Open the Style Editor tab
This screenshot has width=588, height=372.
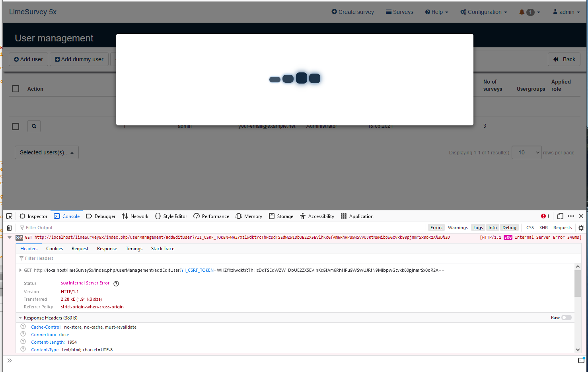pos(171,216)
